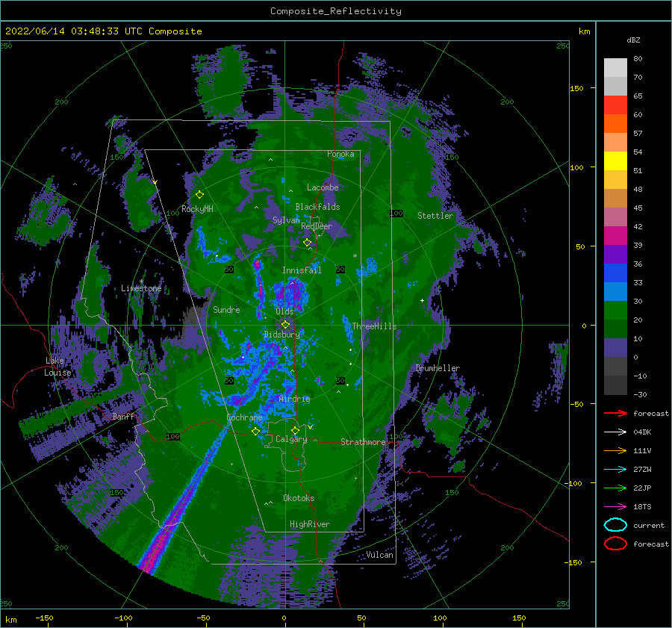Click the 150 tick label on right axis
672x628 pixels.
pyautogui.click(x=576, y=88)
